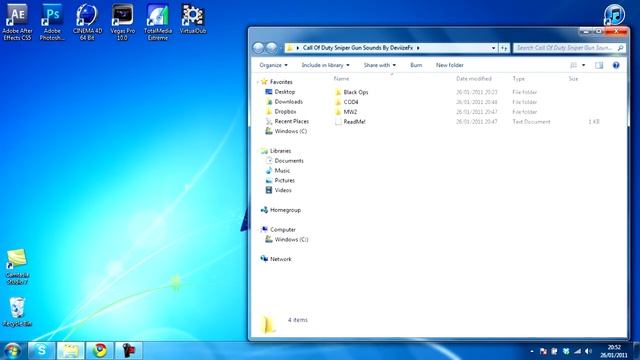
Task: Select Windows (C:) under Favorites
Action: tap(286, 131)
